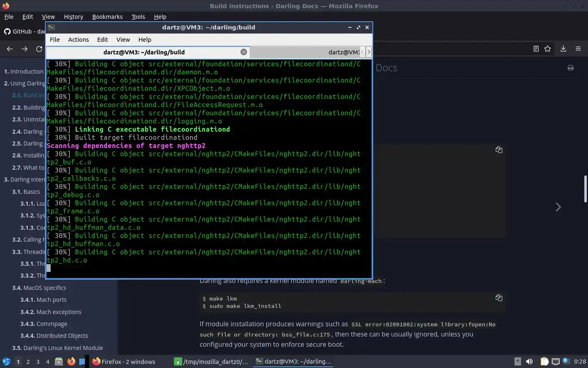Open terminal Actions menu
Image resolution: width=588 pixels, height=368 pixels.
click(x=78, y=40)
